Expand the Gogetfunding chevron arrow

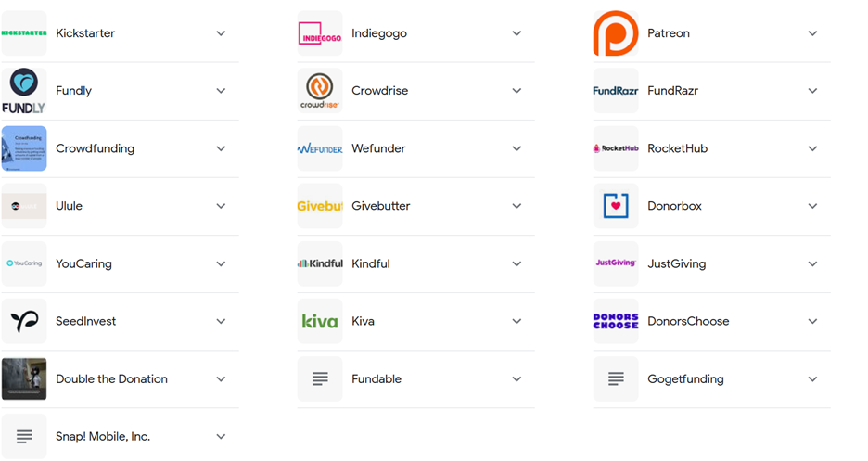pos(812,379)
